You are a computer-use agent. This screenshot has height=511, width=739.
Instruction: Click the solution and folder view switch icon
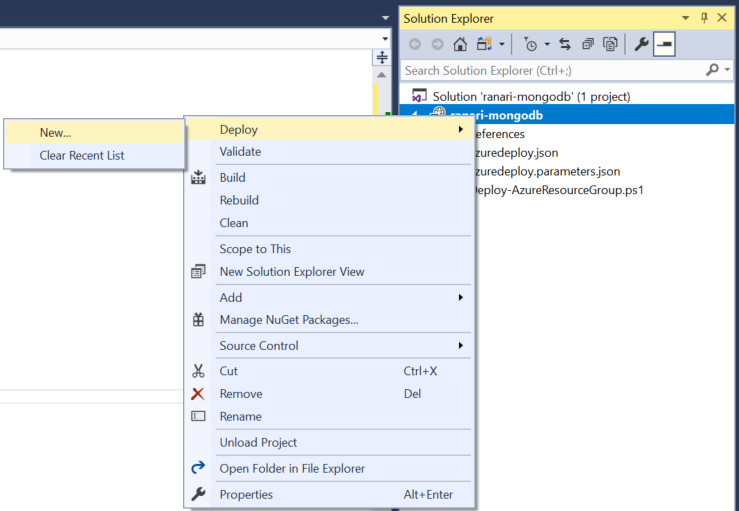[x=485, y=44]
